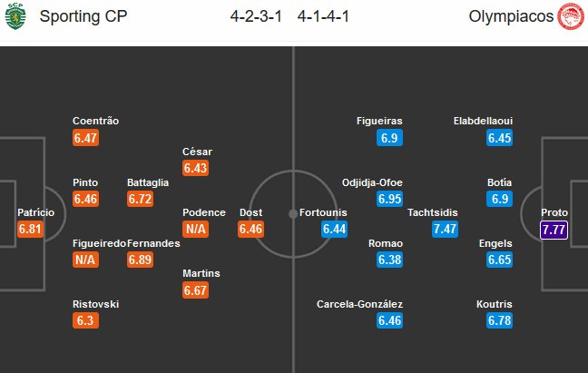This screenshot has width=588, height=373.
Task: Open Odjidja-Ofoe's 6.95 rating badge
Action: [389, 199]
